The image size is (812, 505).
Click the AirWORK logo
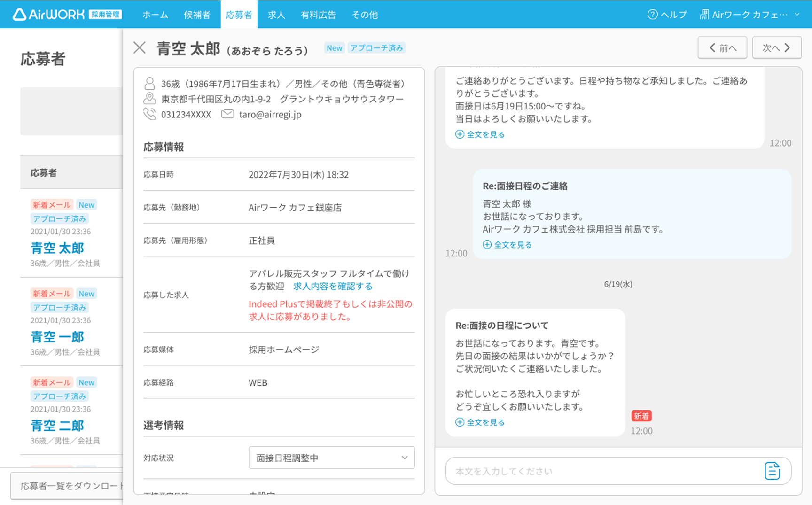point(67,15)
